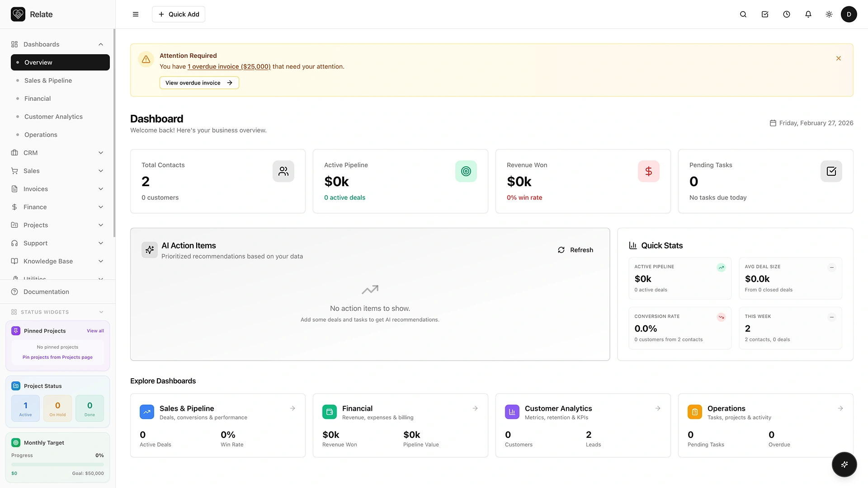Click the This Week neutral indicator
Viewport: 868px width, 488px height.
coord(832,317)
